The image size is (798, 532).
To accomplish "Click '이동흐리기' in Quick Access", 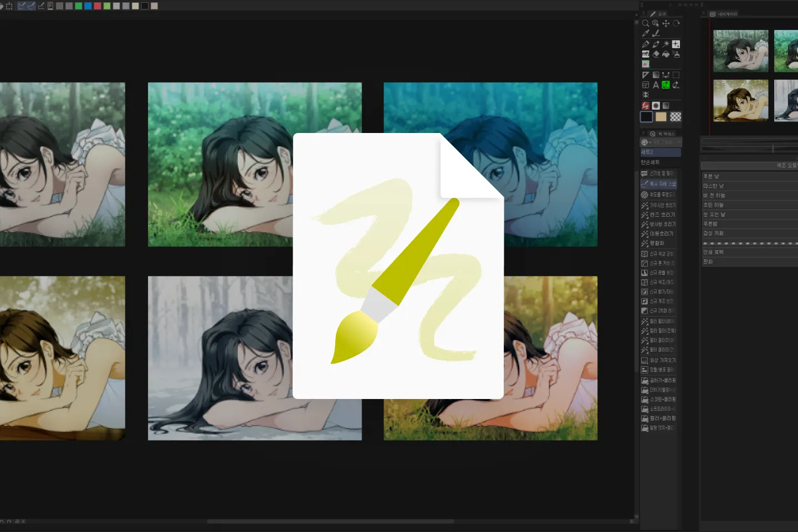I will (658, 233).
